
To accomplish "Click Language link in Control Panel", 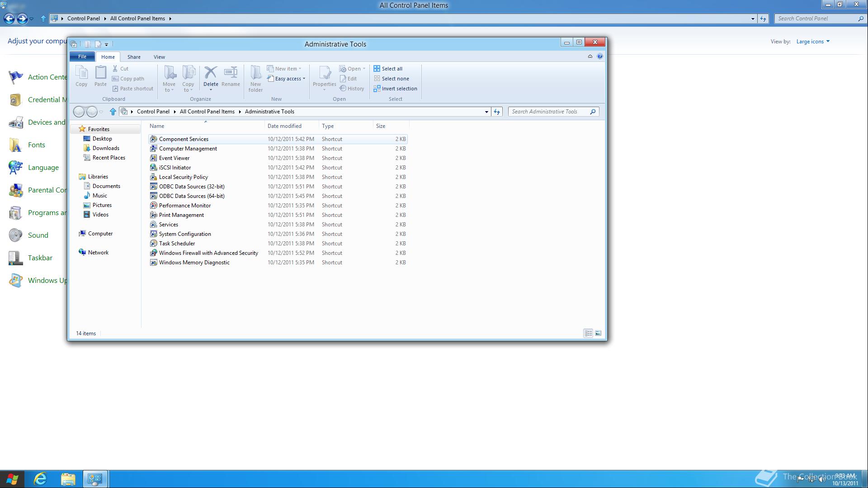I will (x=43, y=168).
